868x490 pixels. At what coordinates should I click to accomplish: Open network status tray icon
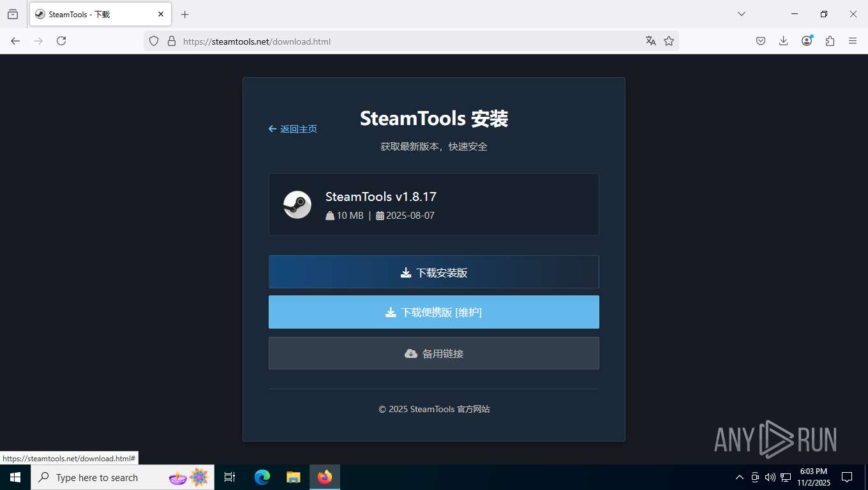pos(786,477)
